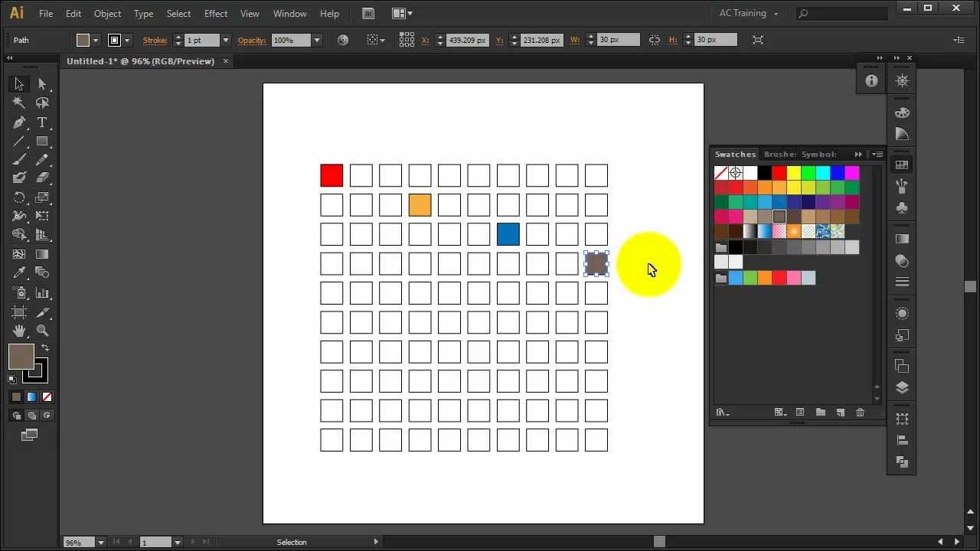Enable Draw Inside mode
The image size is (980, 551).
tap(47, 416)
